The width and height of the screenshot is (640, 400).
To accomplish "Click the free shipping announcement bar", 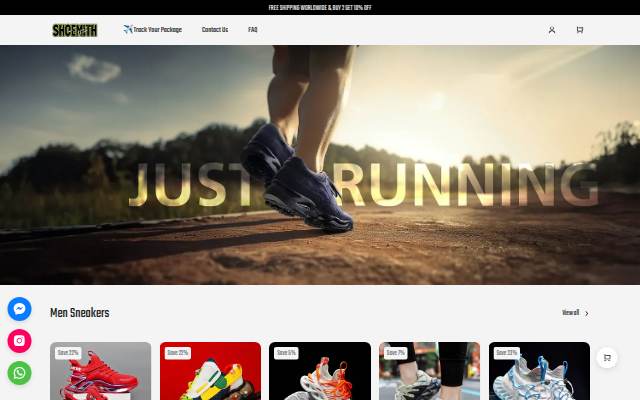I will 320,7.
